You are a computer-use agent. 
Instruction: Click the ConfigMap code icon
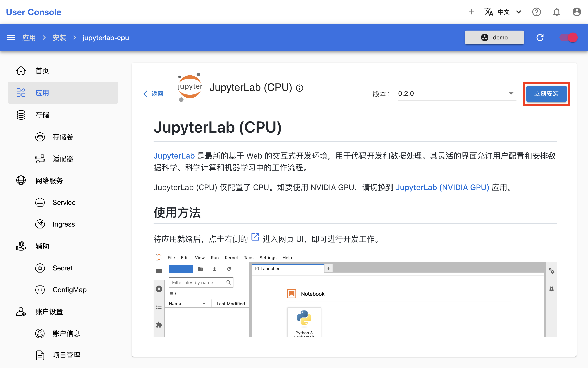(40, 290)
